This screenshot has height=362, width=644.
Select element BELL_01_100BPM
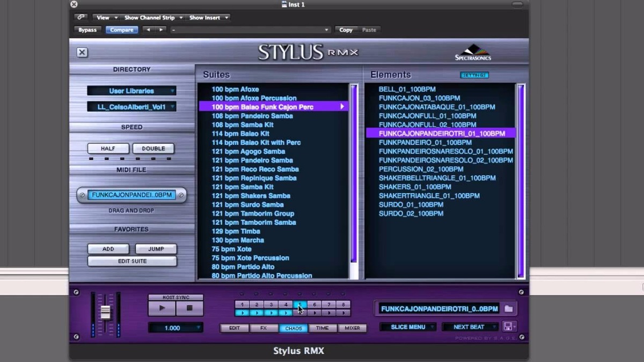[407, 89]
